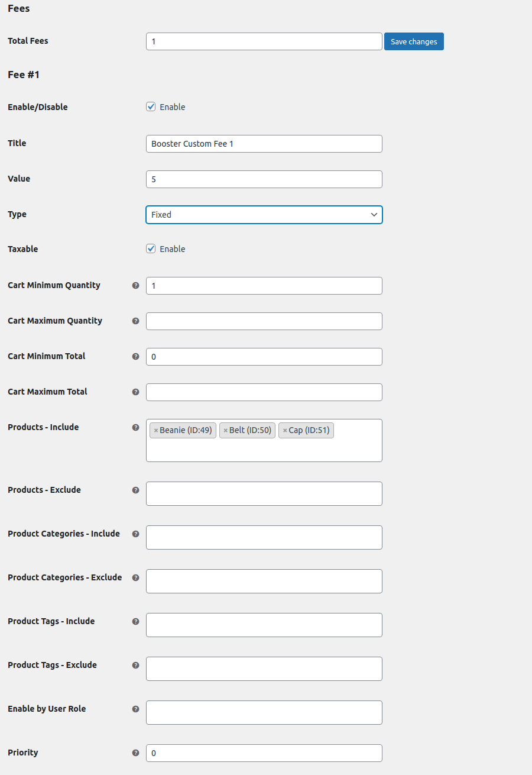The height and width of the screenshot is (775, 532).
Task: Remove Beanie (ID:49) tag with x icon
Action: tap(156, 431)
